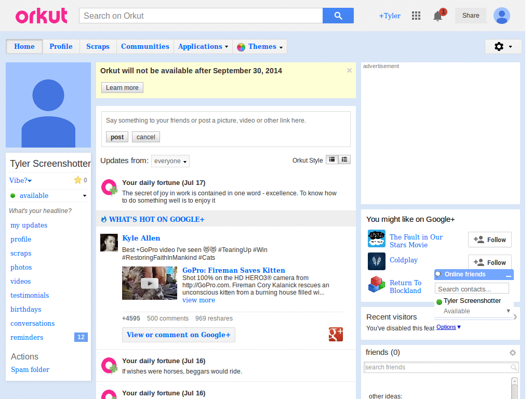Click the Orkut logo
This screenshot has width=532, height=399.
tap(42, 16)
